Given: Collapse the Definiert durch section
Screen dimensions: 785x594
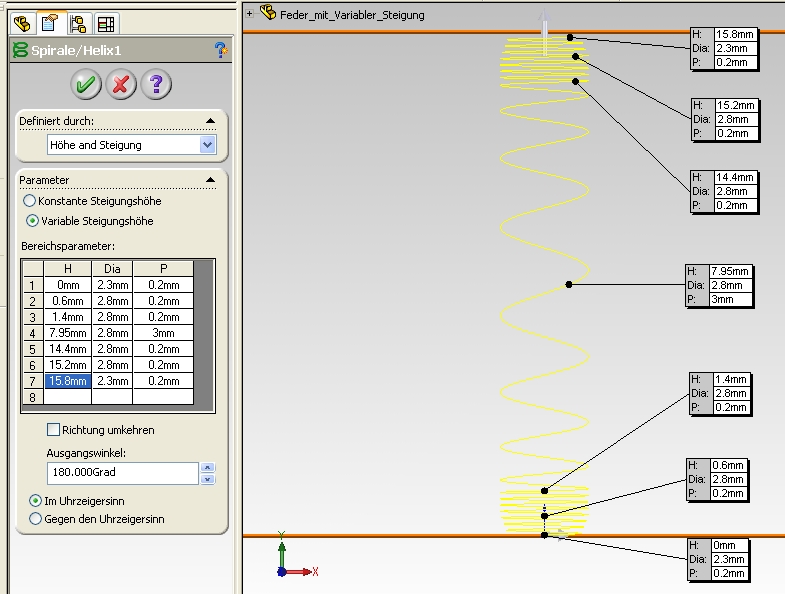Looking at the screenshot, I should click(x=210, y=121).
